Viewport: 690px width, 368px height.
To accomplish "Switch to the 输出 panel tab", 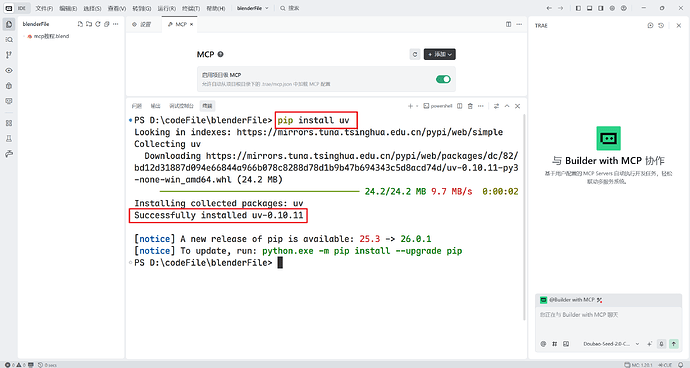I will pyautogui.click(x=155, y=106).
